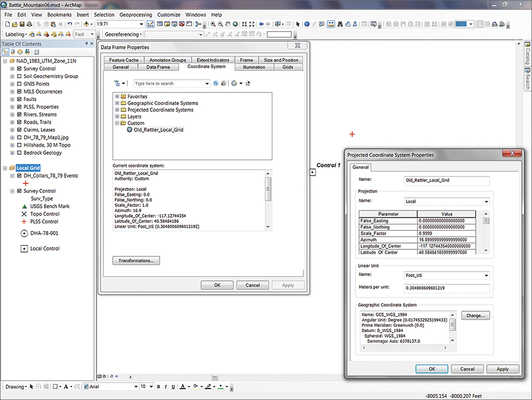Click the Change button for geographic system
532x400 pixels.
coord(475,315)
